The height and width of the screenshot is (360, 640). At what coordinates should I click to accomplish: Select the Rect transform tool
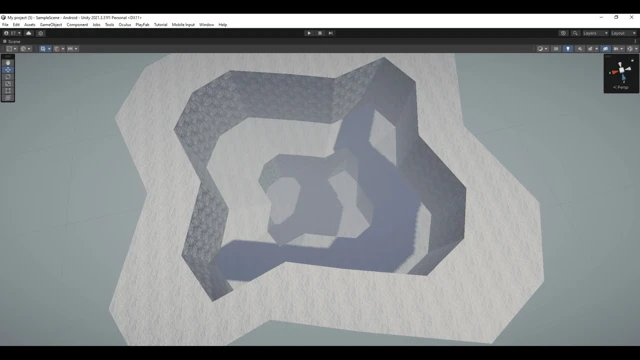pyautogui.click(x=8, y=91)
